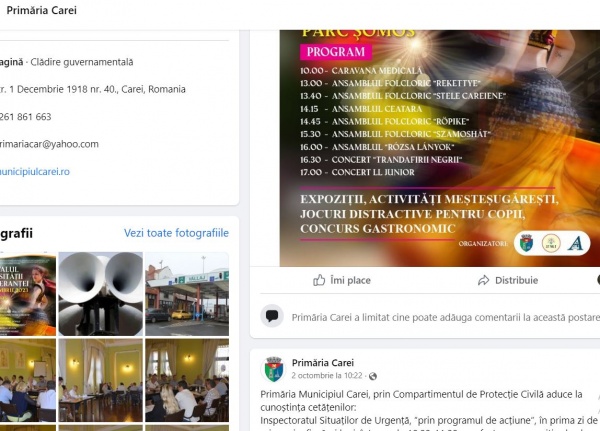Open the border crossing station photo thumbnail

tap(187, 294)
